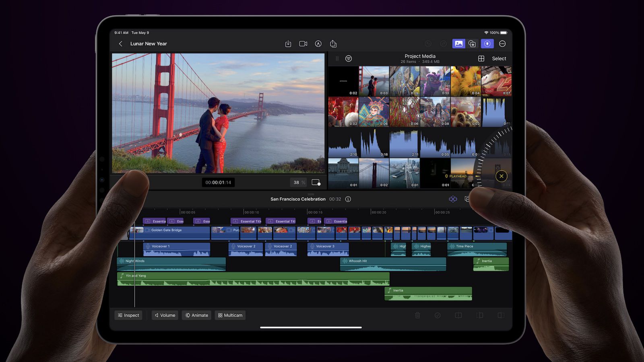This screenshot has height=362, width=644.
Task: Open the project info popover beside 00:32
Action: coord(347,199)
